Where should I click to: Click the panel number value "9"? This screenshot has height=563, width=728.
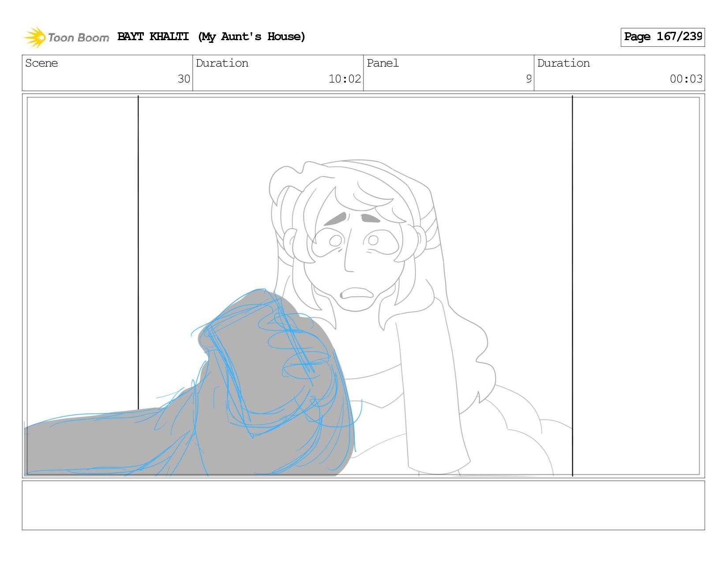click(x=529, y=79)
